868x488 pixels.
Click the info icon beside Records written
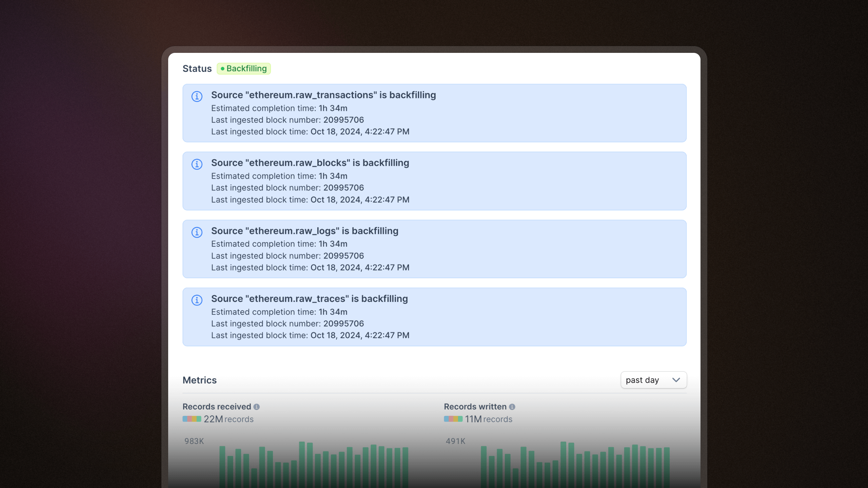(512, 407)
